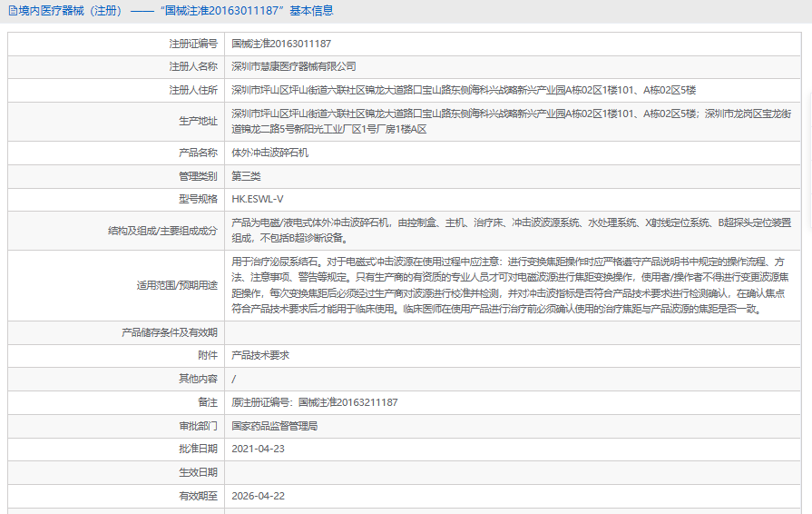The image size is (812, 514).
Task: Select the 注册人住所 address value
Action: [x=464, y=90]
